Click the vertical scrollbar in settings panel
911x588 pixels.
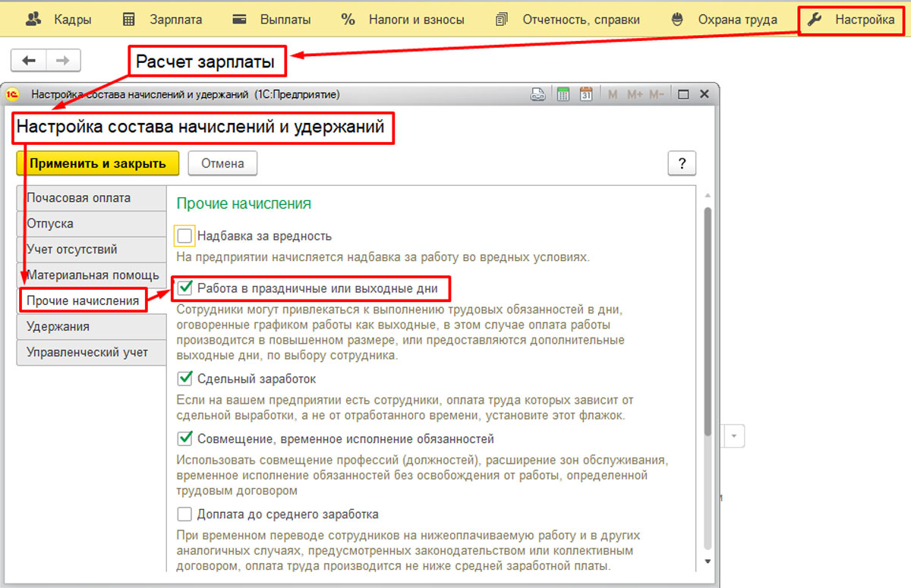click(708, 319)
